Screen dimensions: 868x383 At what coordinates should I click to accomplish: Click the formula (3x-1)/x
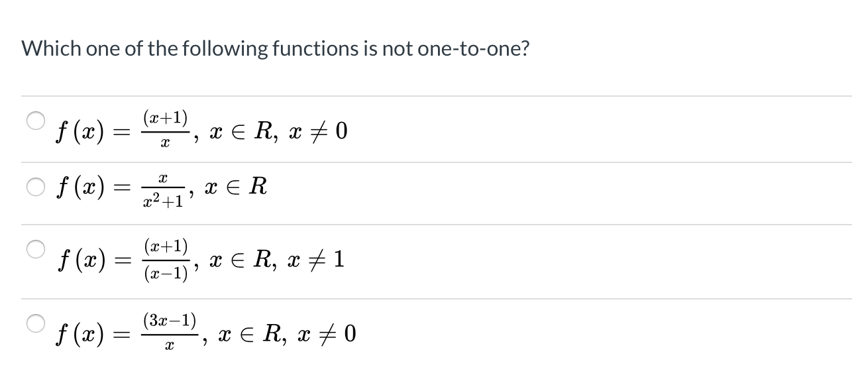point(168,332)
